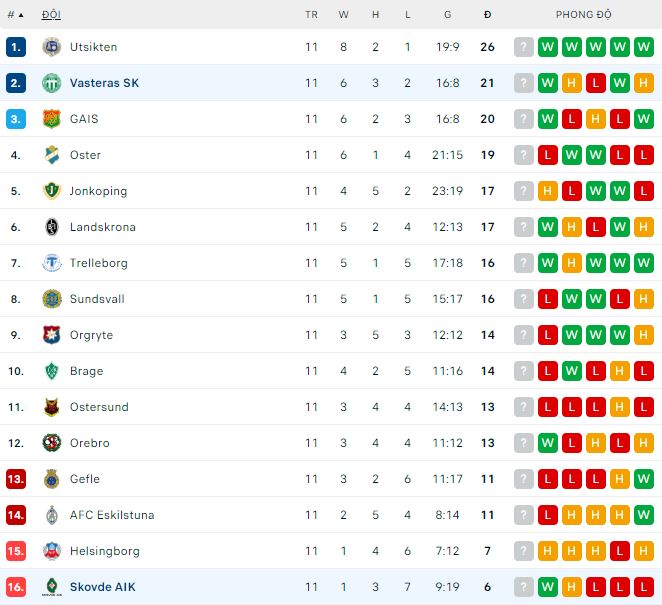This screenshot has height=605, width=662.
Task: Click the GAIS club crest icon
Action: pyautogui.click(x=51, y=119)
